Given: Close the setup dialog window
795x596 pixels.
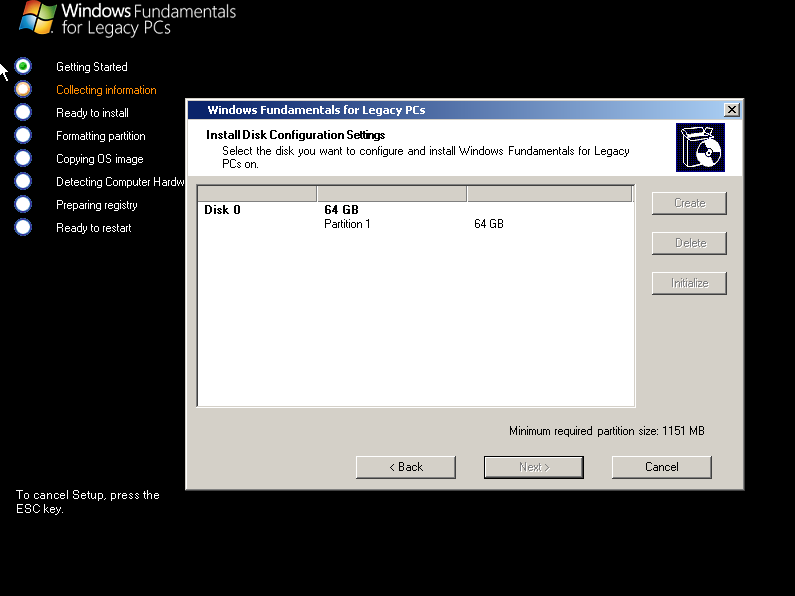Looking at the screenshot, I should tap(732, 110).
